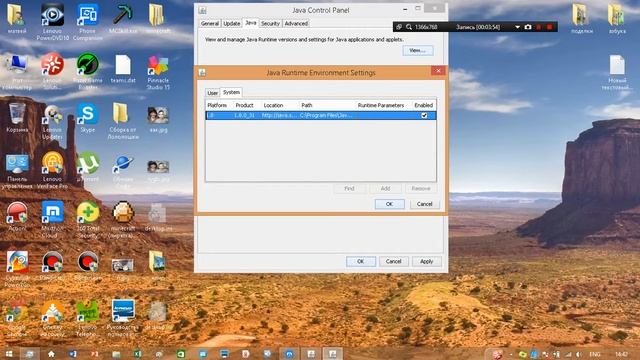Select the System tab in JRE Settings
The image size is (640, 360).
click(231, 92)
